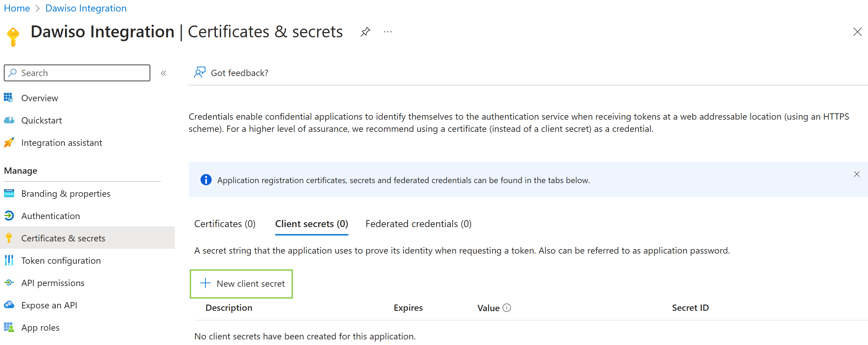Click the App roles icon in sidebar
Image resolution: width=868 pixels, height=345 pixels.
pyautogui.click(x=9, y=328)
